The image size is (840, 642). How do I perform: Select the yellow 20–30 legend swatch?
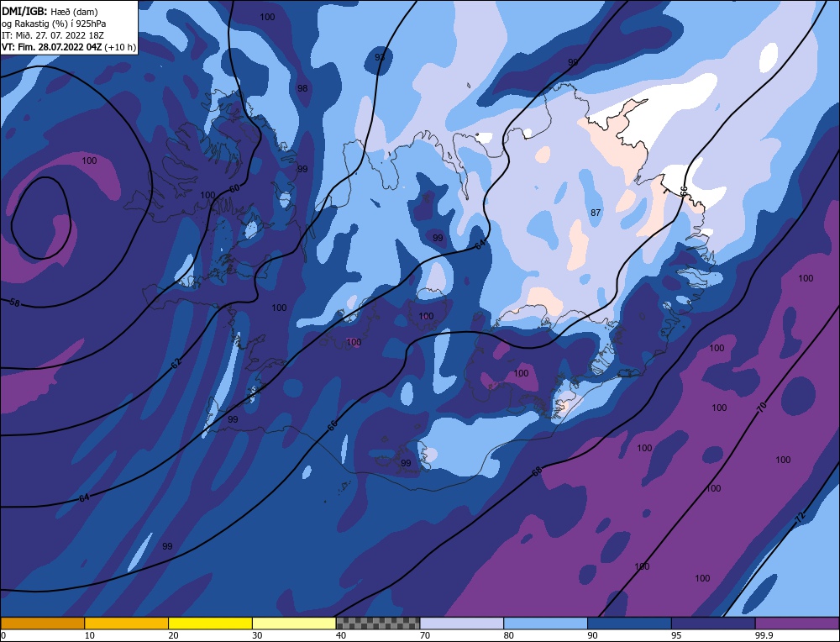210,623
